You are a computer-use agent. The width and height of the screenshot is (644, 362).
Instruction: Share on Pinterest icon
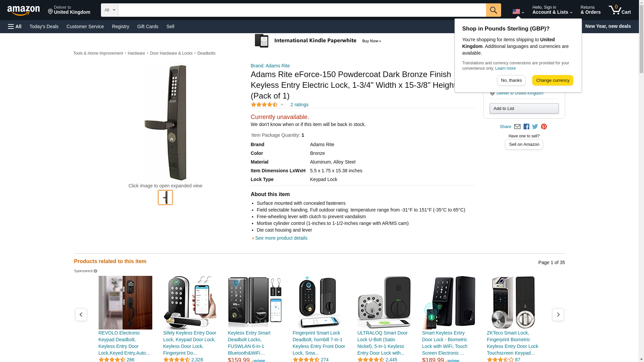(544, 127)
